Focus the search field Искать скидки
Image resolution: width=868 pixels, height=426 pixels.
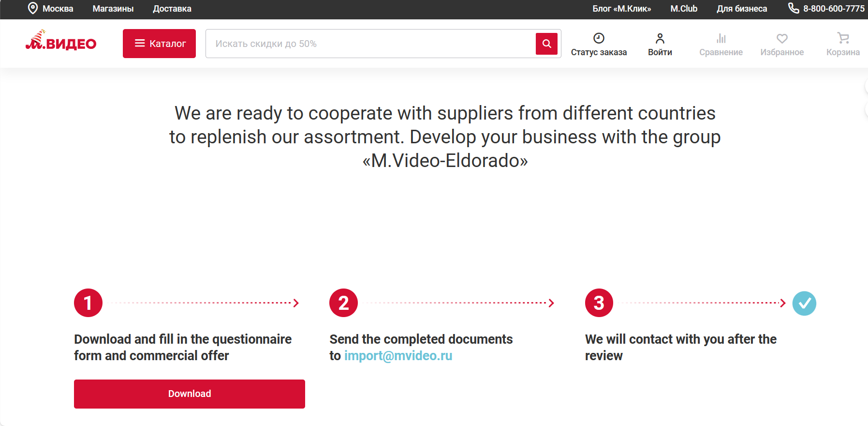370,44
